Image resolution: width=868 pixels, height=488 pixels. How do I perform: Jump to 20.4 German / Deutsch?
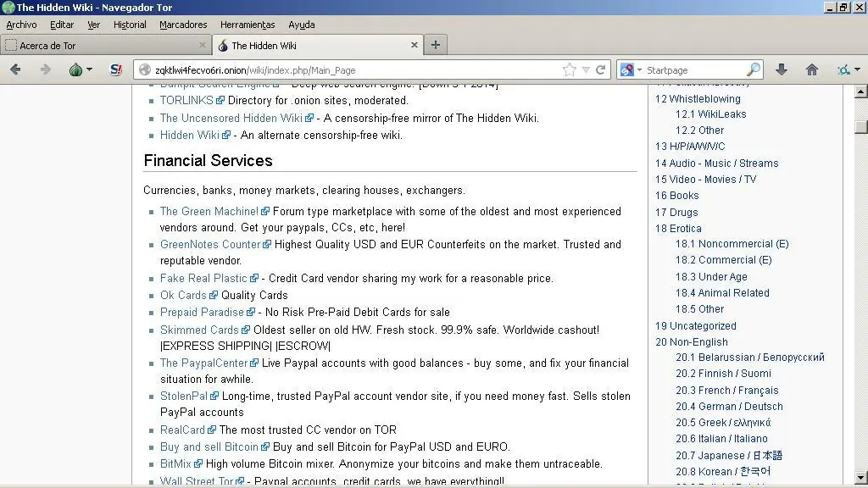tap(729, 406)
